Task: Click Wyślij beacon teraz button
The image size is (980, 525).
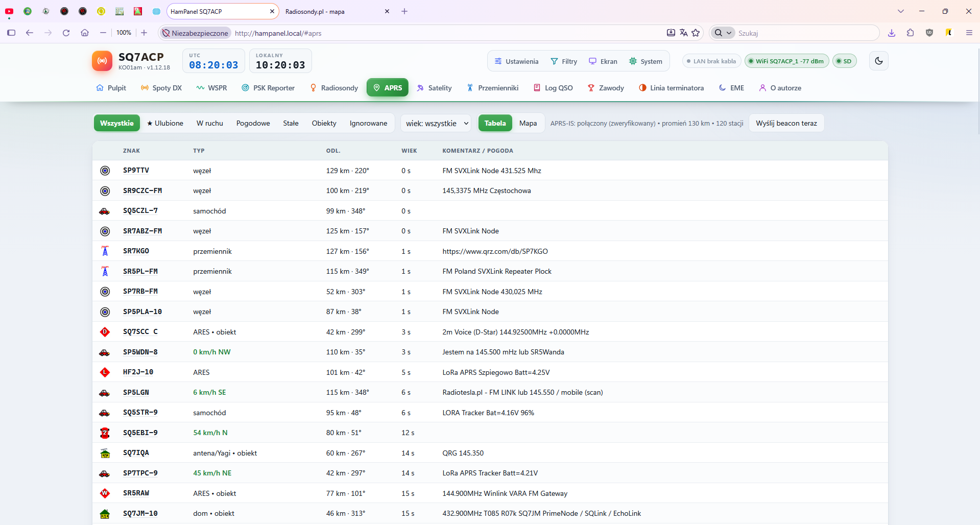Action: [x=786, y=123]
